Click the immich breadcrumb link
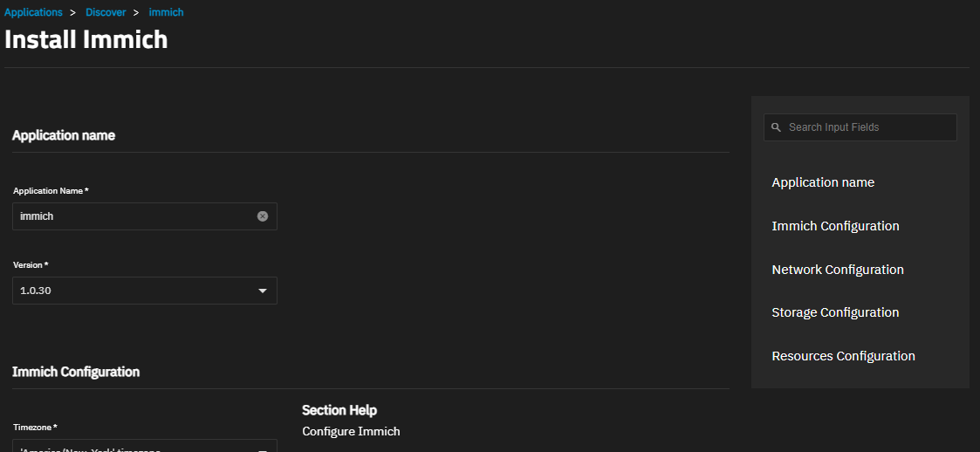The image size is (980, 452). [x=166, y=12]
